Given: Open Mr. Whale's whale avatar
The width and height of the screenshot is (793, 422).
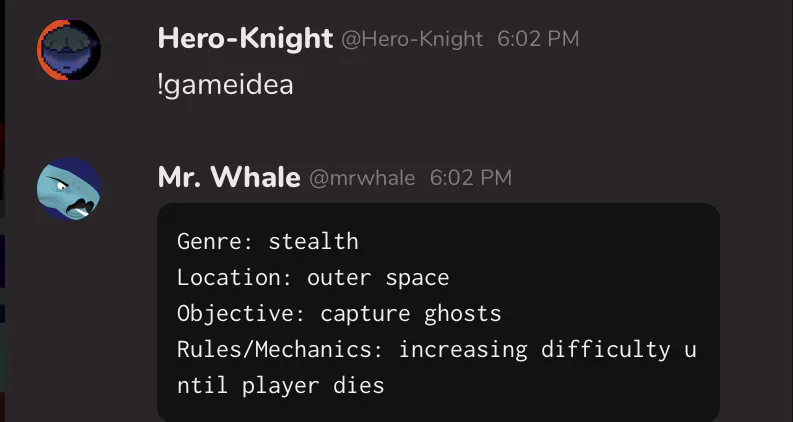Looking at the screenshot, I should (69, 189).
